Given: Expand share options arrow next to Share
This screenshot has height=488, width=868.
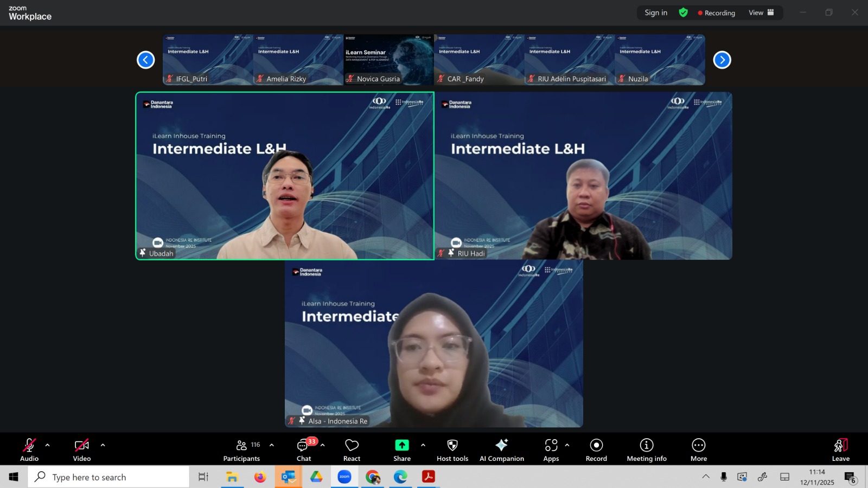Looking at the screenshot, I should coord(423,445).
